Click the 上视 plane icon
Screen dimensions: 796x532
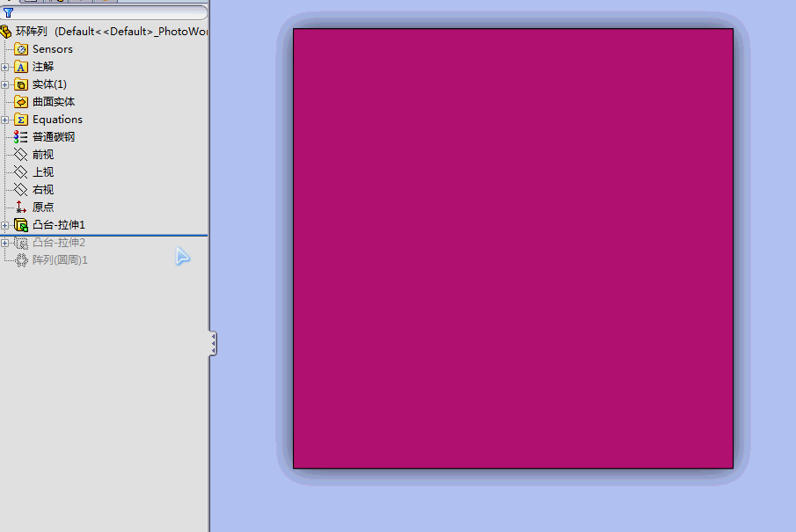pos(21,172)
